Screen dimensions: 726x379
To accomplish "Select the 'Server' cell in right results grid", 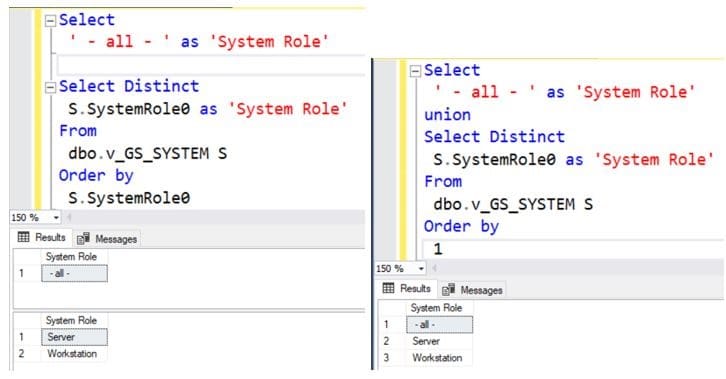I will (x=439, y=342).
